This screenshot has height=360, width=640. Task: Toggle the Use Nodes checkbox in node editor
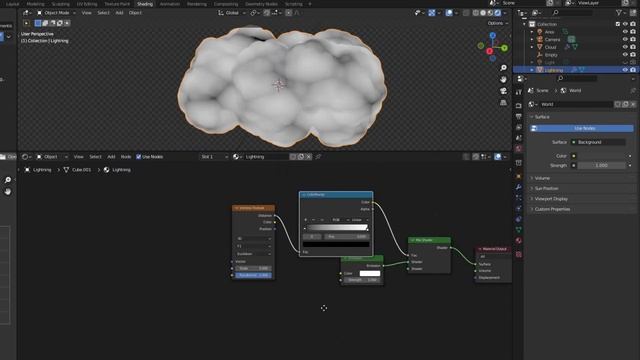138,157
